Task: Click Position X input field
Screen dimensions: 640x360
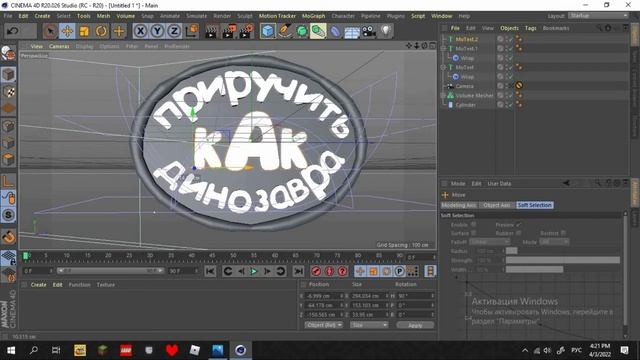Action: [323, 296]
